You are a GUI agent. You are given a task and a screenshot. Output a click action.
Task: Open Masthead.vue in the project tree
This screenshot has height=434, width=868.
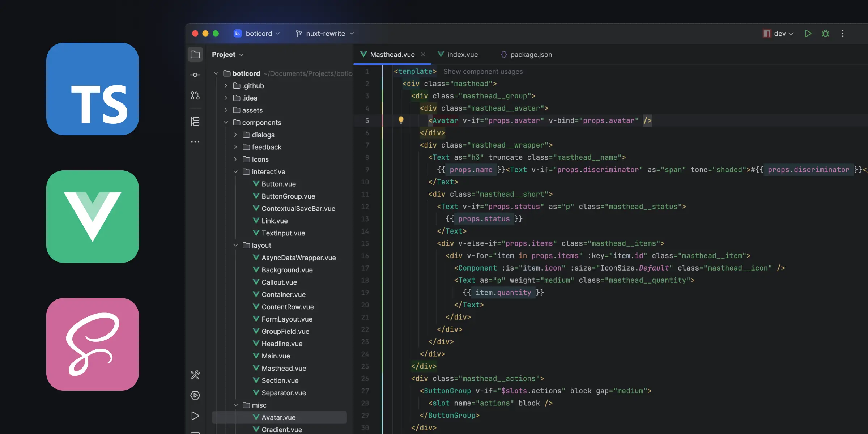pyautogui.click(x=280, y=369)
